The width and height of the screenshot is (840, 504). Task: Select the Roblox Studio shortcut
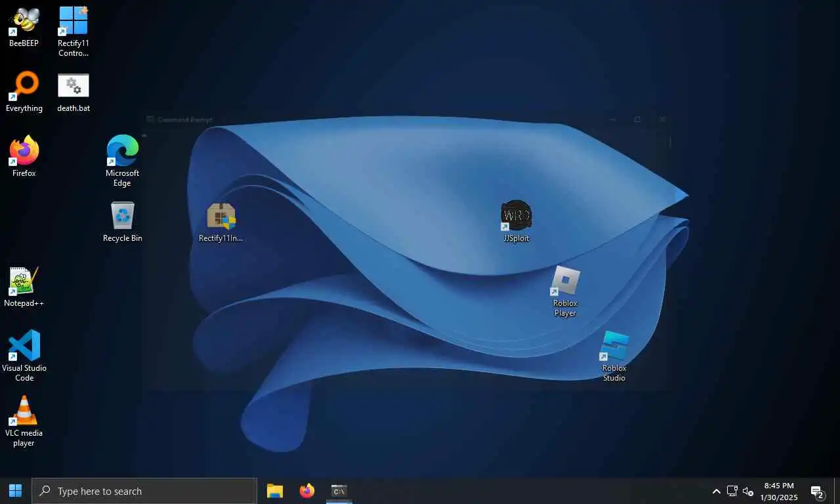pyautogui.click(x=614, y=356)
